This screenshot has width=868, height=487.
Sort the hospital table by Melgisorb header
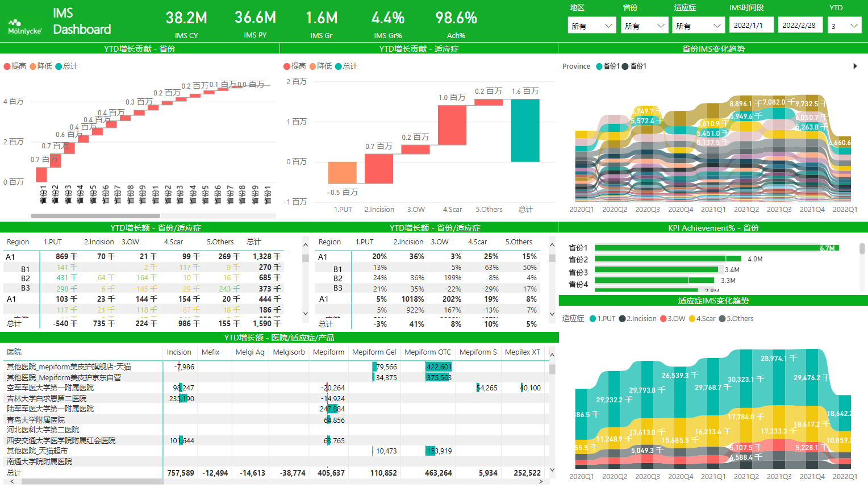(x=289, y=352)
